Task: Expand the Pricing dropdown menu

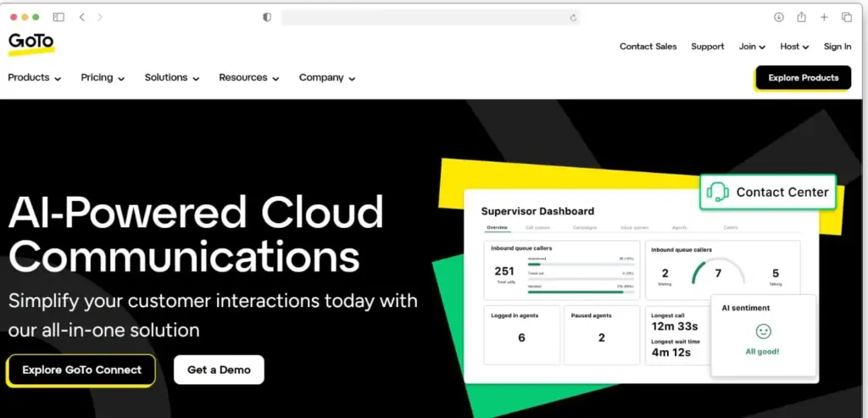Action: [x=103, y=78]
